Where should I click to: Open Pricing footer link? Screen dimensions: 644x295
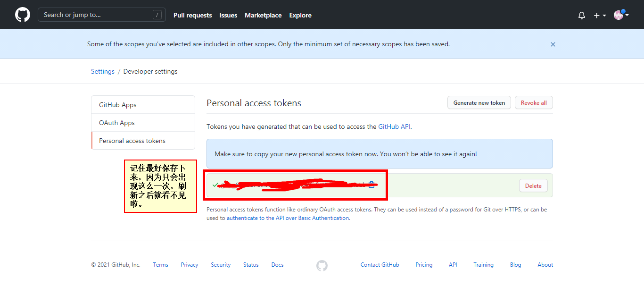pos(424,265)
